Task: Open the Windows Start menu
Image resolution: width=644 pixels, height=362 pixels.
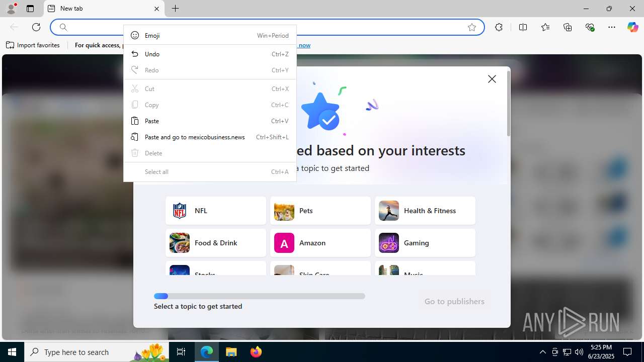Action: [12, 352]
